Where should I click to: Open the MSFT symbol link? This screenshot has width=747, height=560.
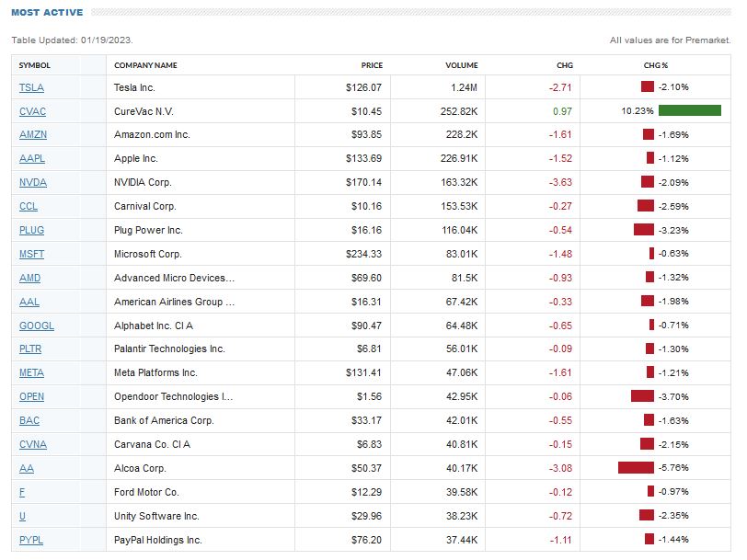pos(31,254)
